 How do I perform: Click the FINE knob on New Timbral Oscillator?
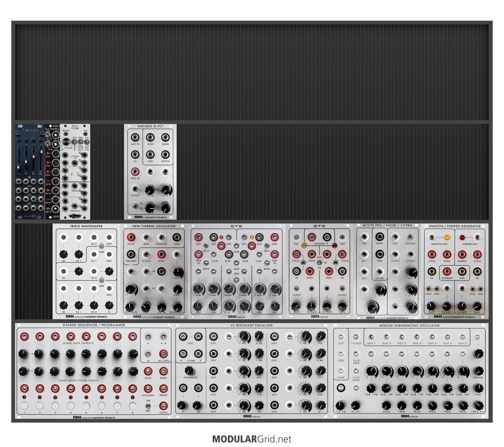[x=177, y=288]
